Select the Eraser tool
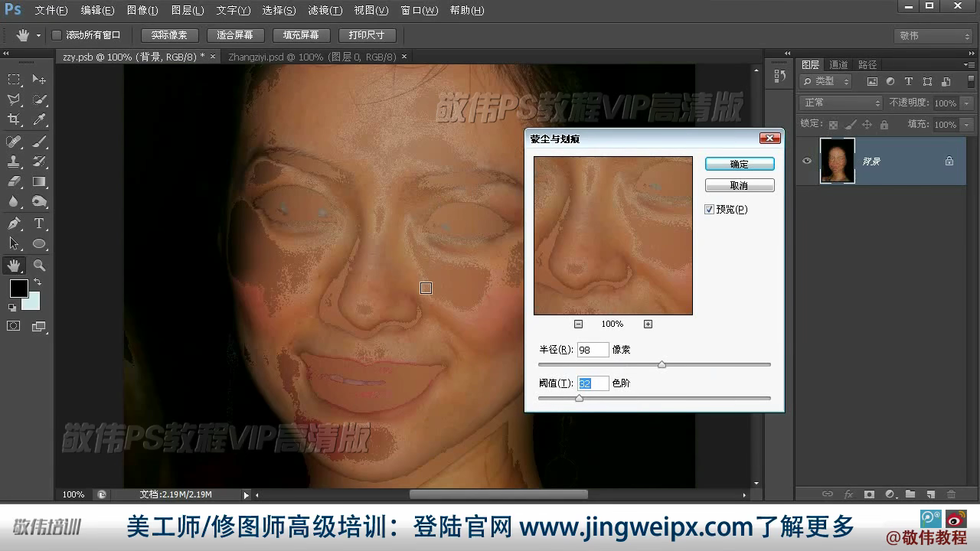Screen dimensions: 980x551 (14, 181)
